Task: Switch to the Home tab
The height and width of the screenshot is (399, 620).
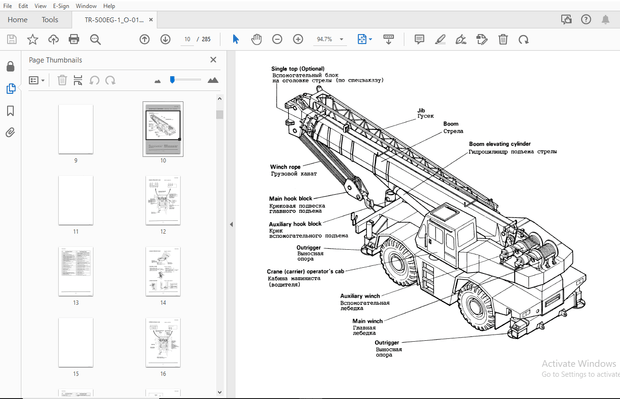Action: point(17,20)
